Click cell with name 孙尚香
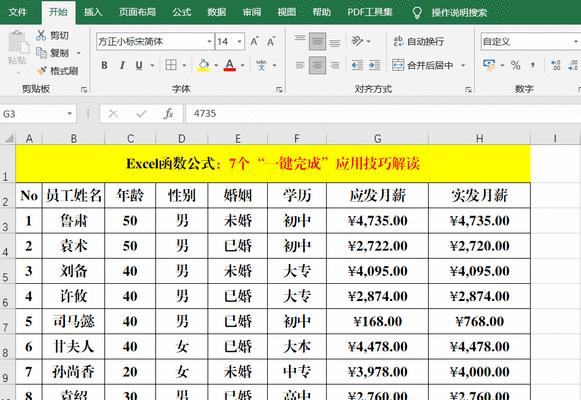This screenshot has width=581, height=400. point(73,371)
